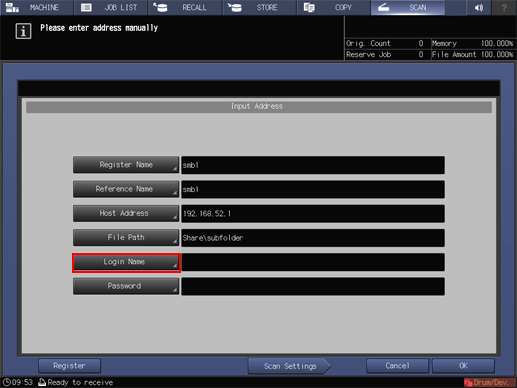This screenshot has height=388, width=517.
Task: Click the clock icon in status bar
Action: pos(7,382)
